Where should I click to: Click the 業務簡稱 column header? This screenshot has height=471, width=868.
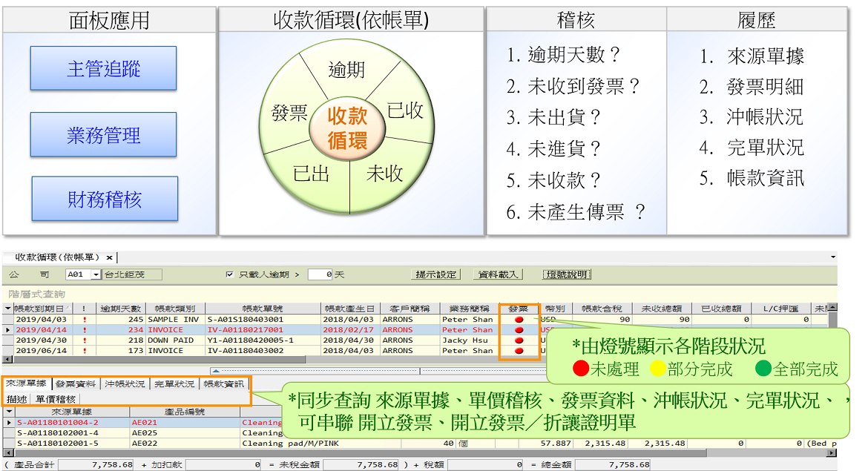coord(469,309)
